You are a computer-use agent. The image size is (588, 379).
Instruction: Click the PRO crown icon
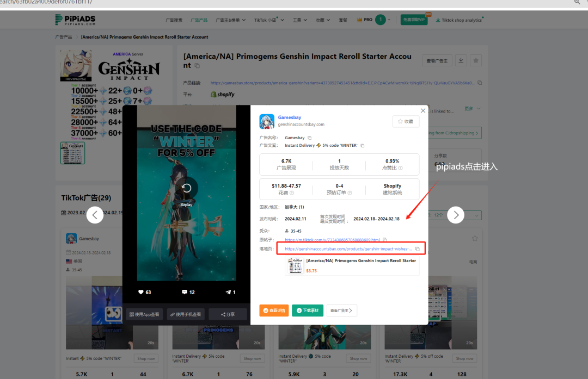(360, 20)
